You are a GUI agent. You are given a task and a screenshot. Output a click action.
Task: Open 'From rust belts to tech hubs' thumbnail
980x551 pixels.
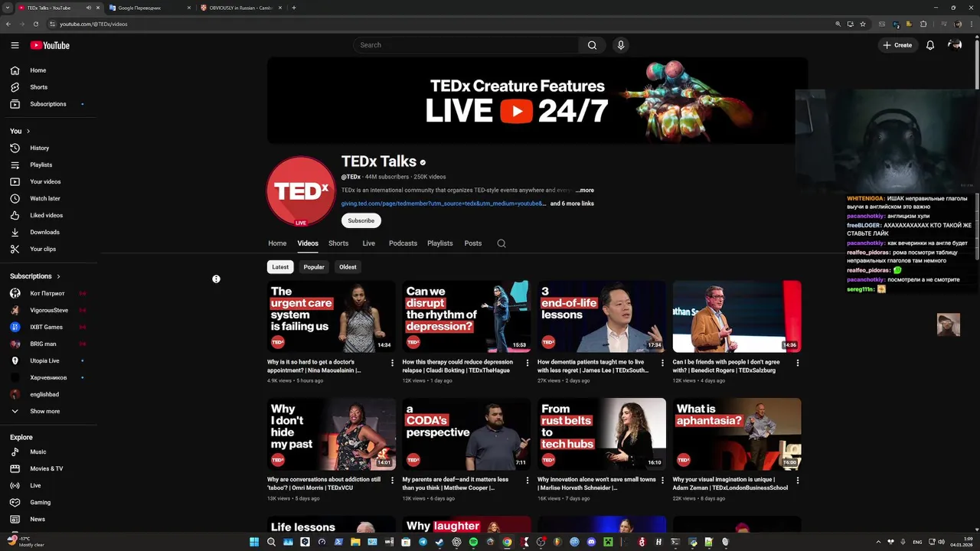pos(602,435)
